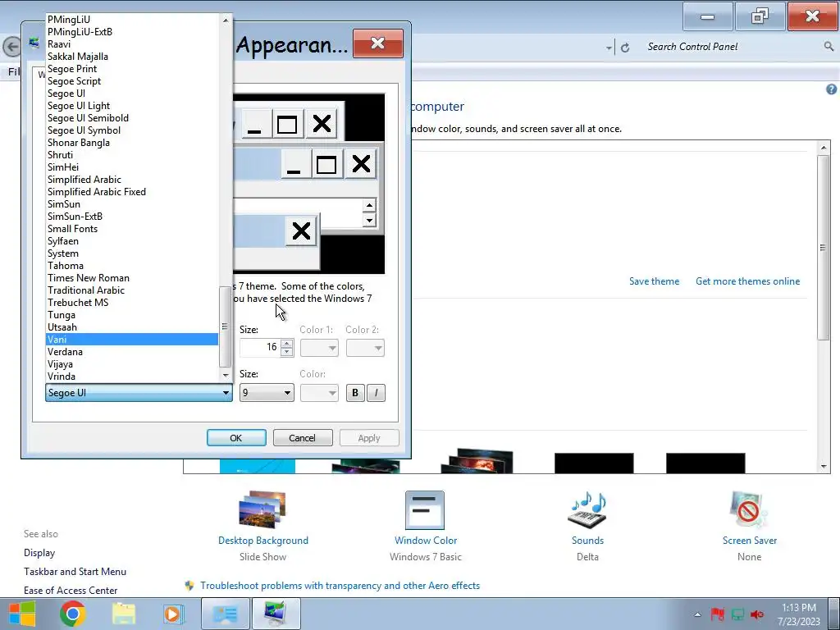The width and height of the screenshot is (840, 630).
Task: Open the font size 9 dropdown
Action: [x=267, y=393]
